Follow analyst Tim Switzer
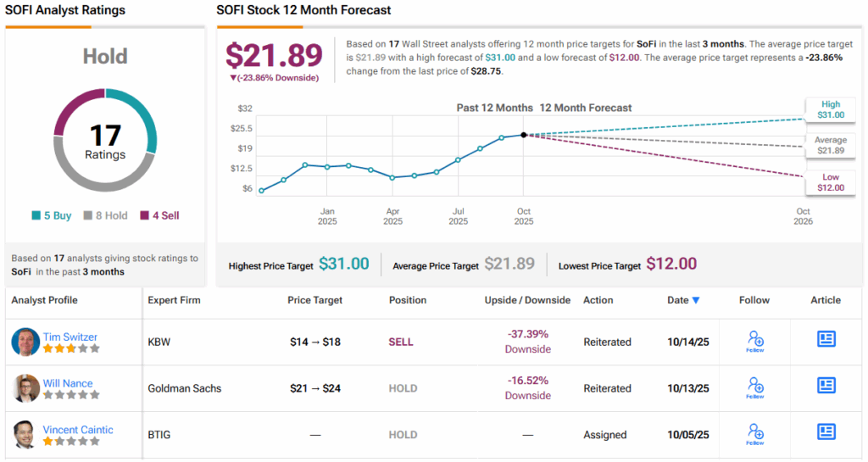Image resolution: width=868 pixels, height=462 pixels. pyautogui.click(x=754, y=341)
